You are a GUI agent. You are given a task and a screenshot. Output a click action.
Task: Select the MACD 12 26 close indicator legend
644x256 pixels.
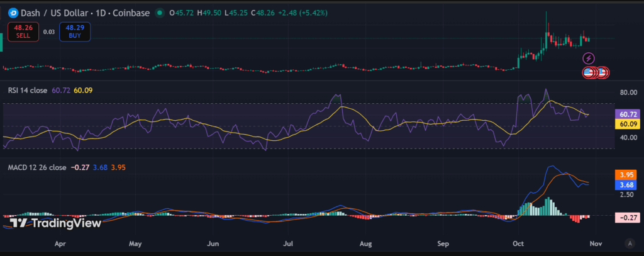click(x=37, y=167)
